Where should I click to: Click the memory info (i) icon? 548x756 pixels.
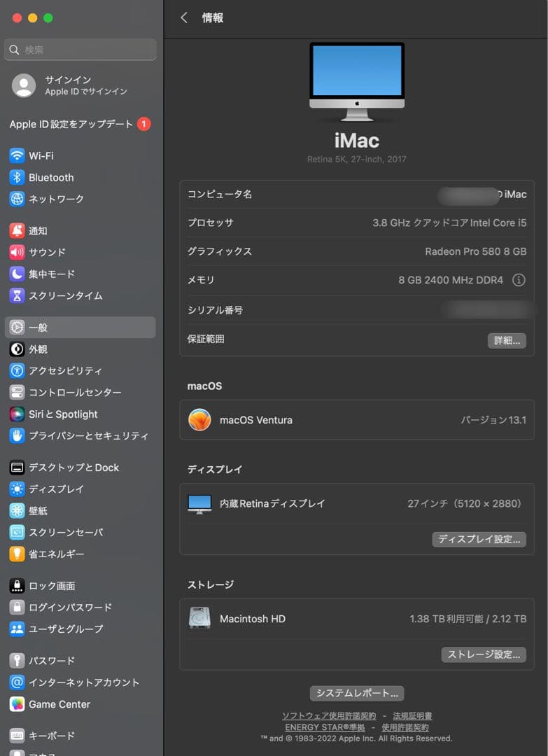coord(519,280)
